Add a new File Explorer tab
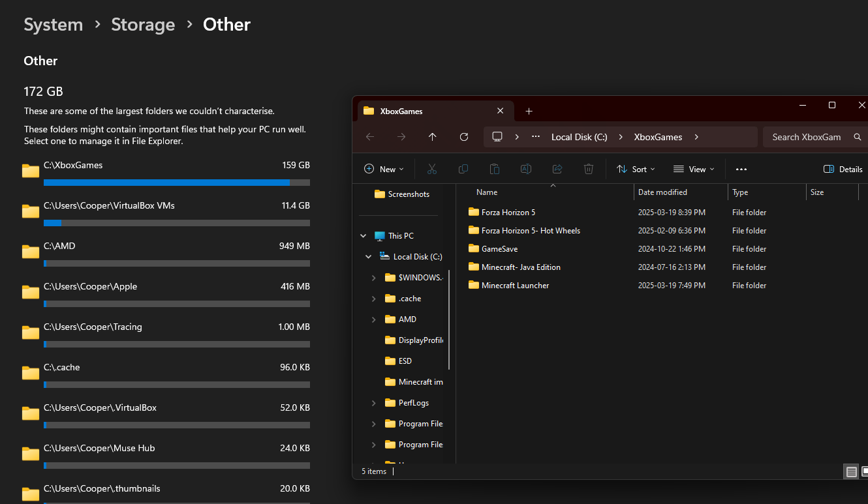 pyautogui.click(x=529, y=111)
